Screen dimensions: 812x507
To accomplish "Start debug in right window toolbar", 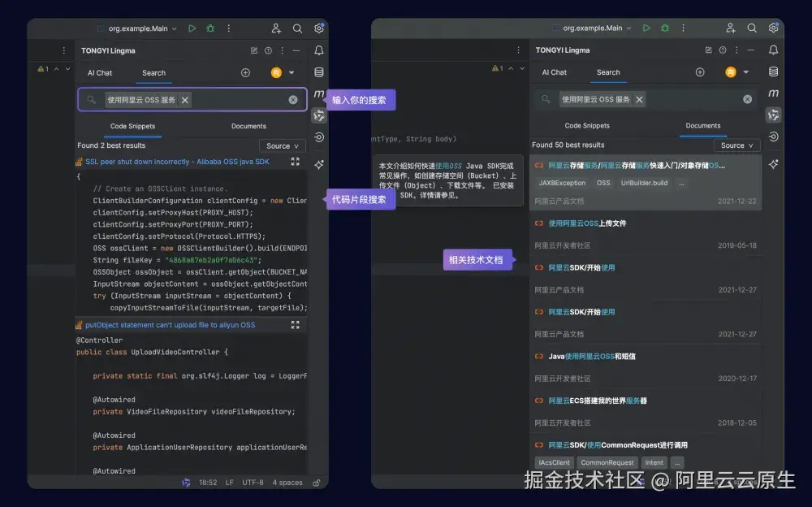I will [665, 28].
